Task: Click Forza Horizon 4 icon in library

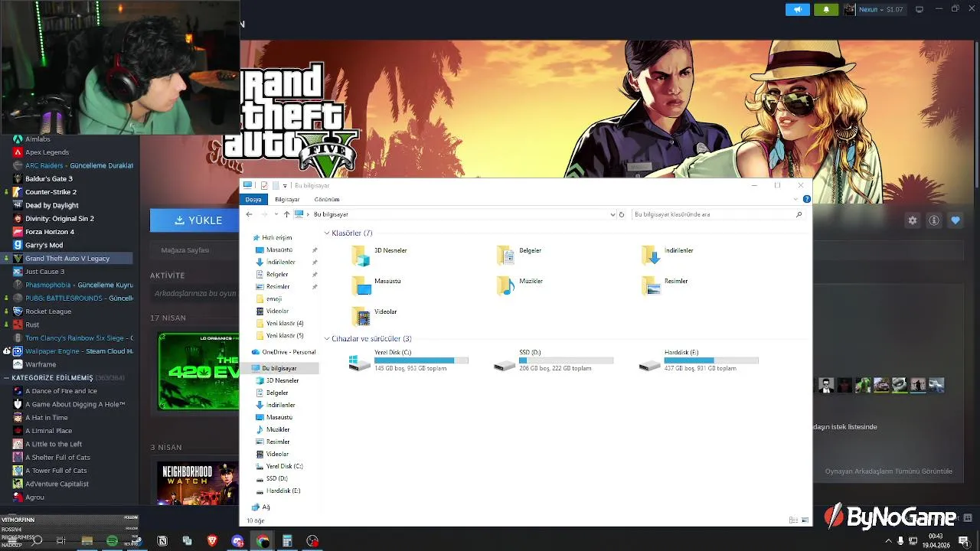Action: (x=18, y=232)
